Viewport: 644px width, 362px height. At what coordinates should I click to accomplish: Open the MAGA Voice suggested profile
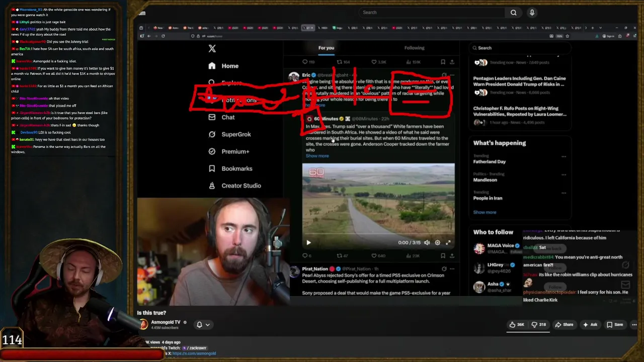(x=501, y=246)
